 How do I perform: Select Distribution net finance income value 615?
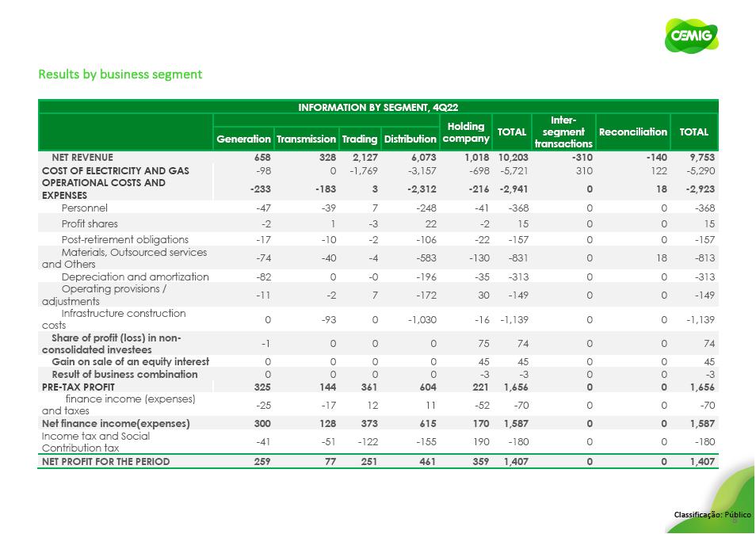(428, 424)
